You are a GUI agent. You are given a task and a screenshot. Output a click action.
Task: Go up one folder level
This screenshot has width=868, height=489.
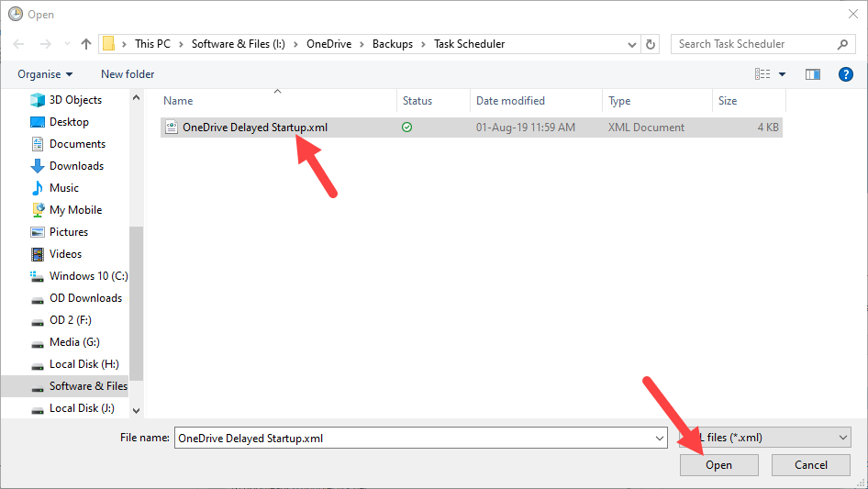coord(86,44)
